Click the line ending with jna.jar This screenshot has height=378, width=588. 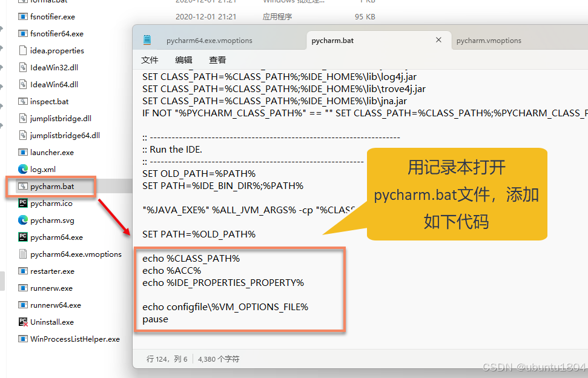274,101
